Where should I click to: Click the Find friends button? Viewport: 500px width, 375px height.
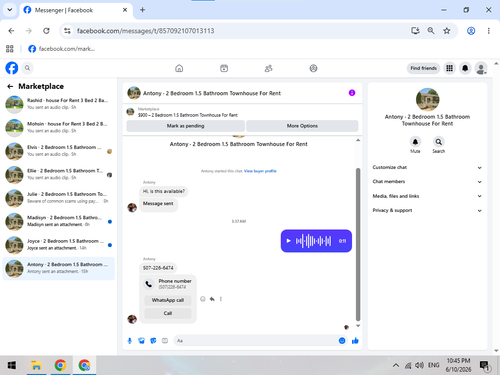pyautogui.click(x=423, y=68)
